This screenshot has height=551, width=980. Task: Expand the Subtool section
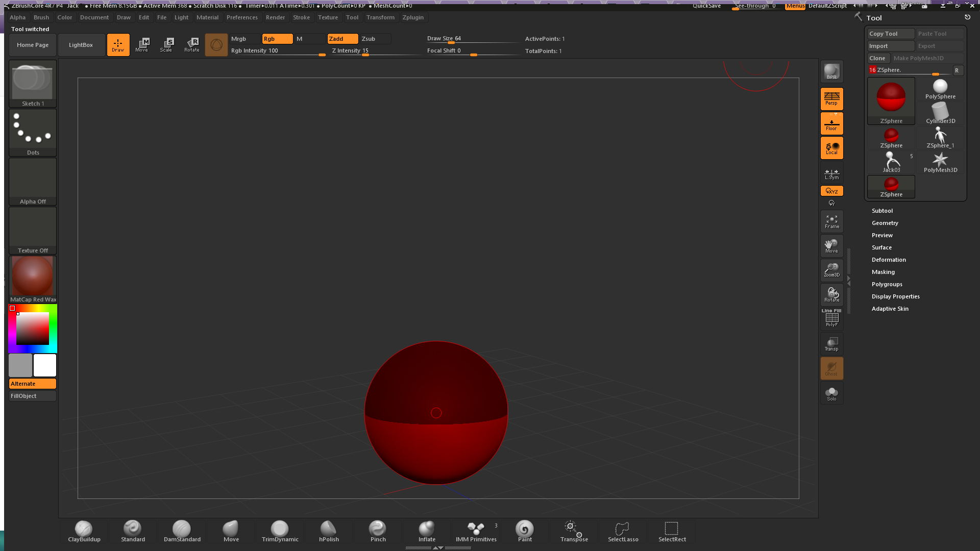tap(882, 211)
